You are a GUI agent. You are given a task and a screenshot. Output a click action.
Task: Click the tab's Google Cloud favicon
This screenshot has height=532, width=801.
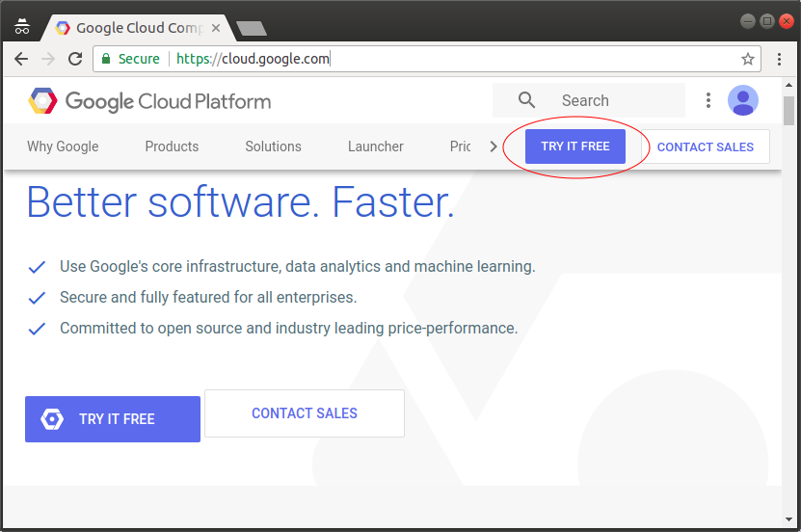(63, 28)
